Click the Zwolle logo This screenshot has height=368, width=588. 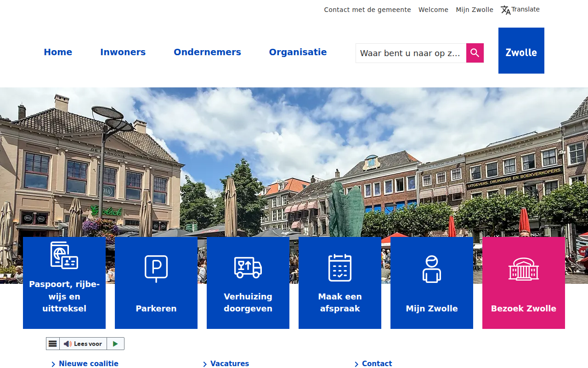coord(521,51)
